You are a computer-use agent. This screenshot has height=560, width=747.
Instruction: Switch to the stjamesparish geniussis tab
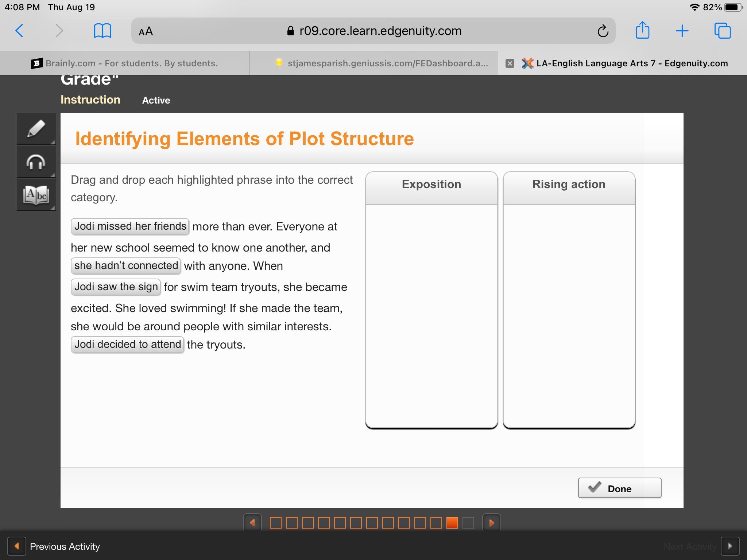(381, 63)
